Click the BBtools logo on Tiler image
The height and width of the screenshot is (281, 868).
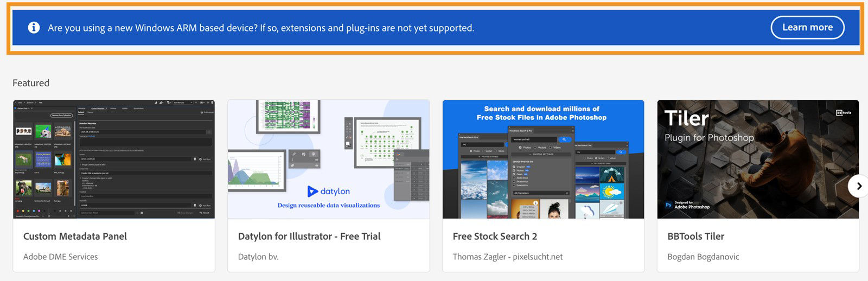pos(844,113)
